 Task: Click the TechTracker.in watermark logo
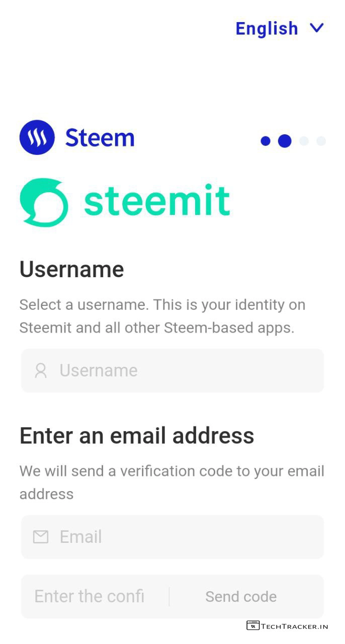point(287,626)
